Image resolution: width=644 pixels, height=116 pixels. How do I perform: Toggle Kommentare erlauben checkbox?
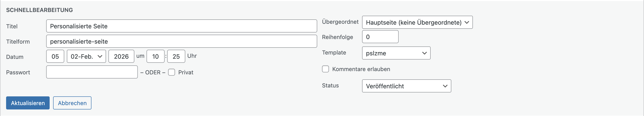[x=325, y=69]
